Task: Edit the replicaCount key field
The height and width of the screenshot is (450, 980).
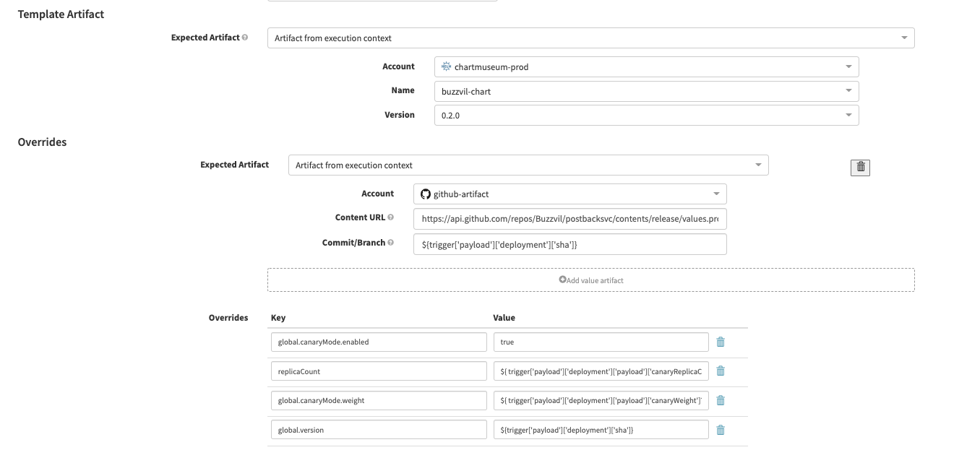Action: click(x=379, y=371)
